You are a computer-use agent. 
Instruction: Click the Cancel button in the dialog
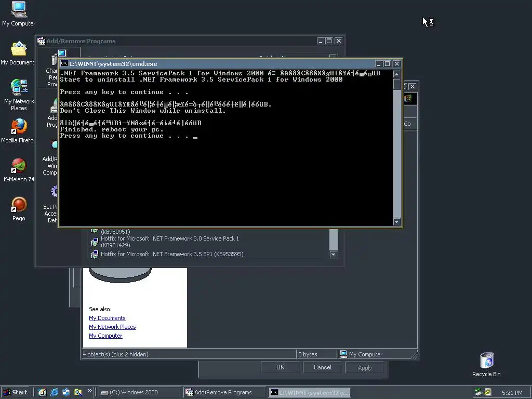click(322, 367)
